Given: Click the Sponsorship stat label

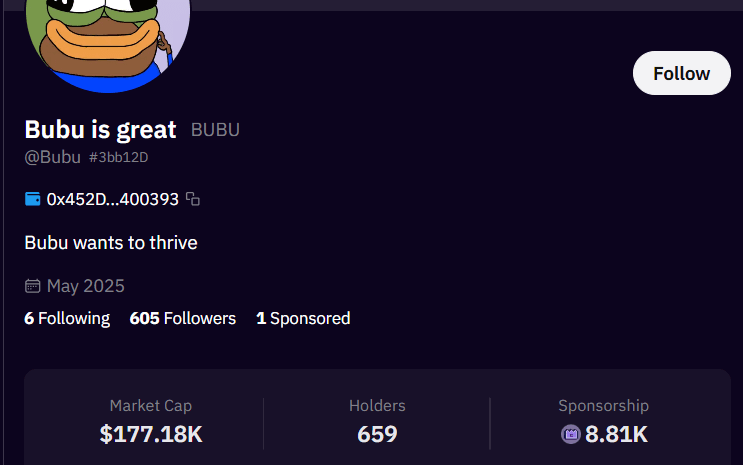Looking at the screenshot, I should (x=603, y=405).
